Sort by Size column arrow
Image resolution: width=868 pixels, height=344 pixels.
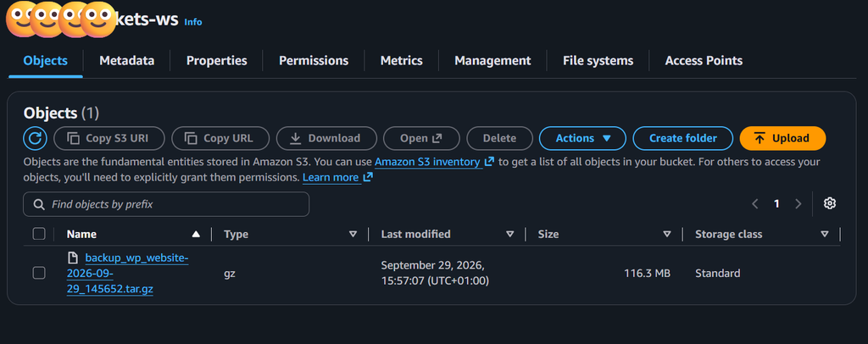[667, 234]
